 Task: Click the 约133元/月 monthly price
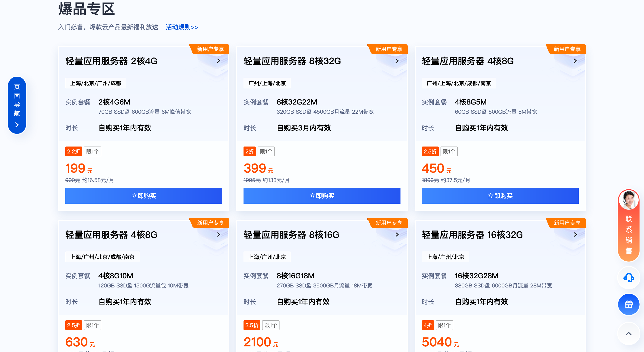276,180
